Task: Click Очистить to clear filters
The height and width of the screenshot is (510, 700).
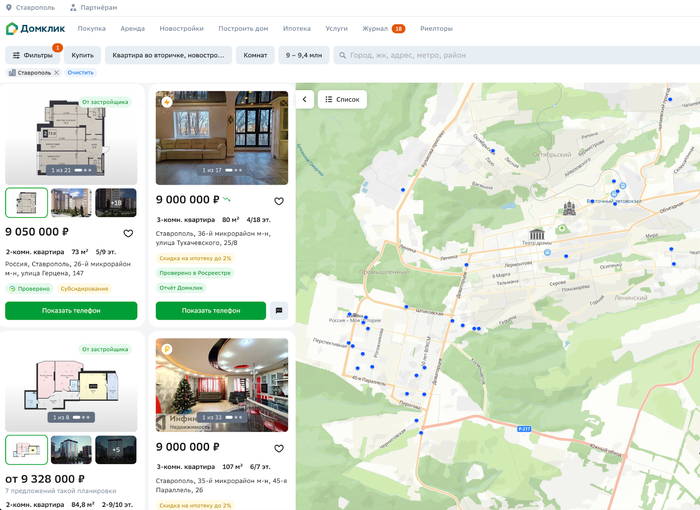Action: pyautogui.click(x=81, y=73)
